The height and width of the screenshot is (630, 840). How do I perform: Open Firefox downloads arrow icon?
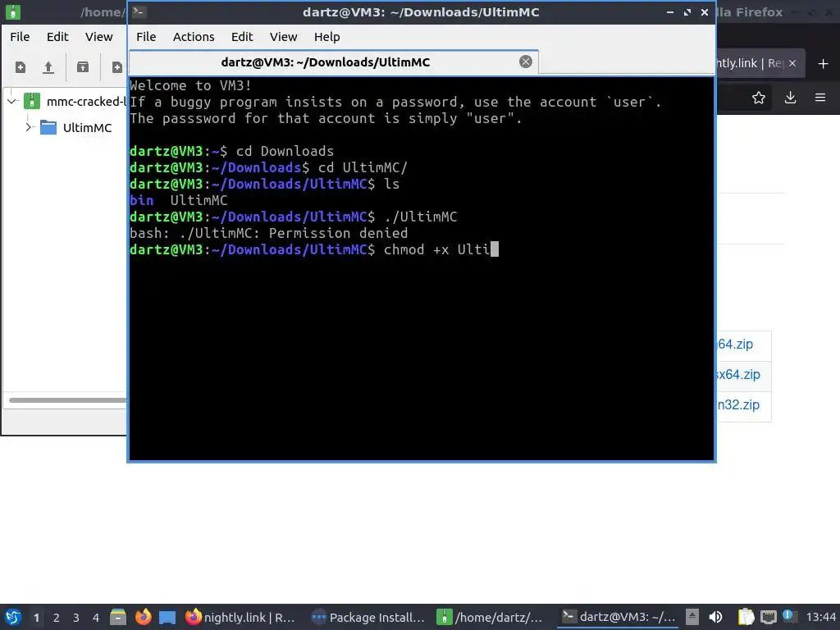pyautogui.click(x=790, y=98)
